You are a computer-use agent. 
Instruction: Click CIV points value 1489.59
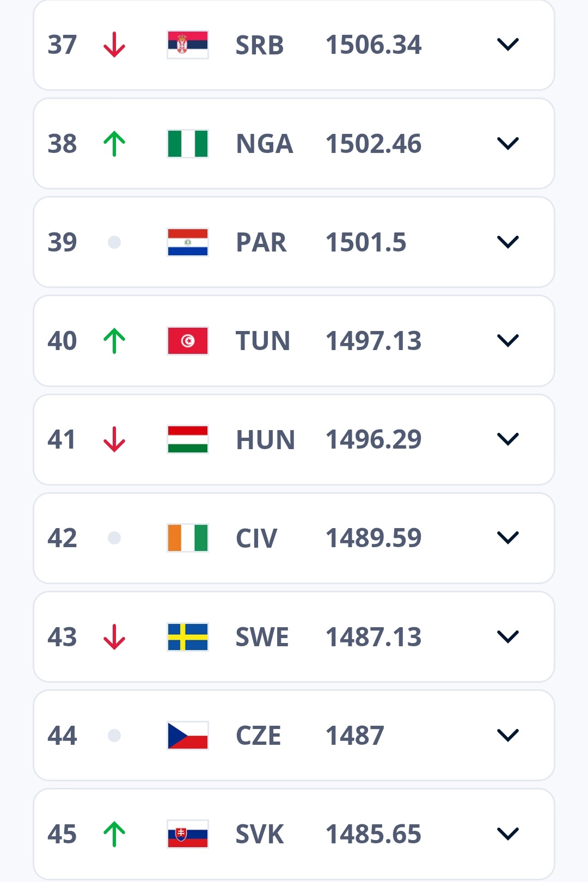coord(373,538)
